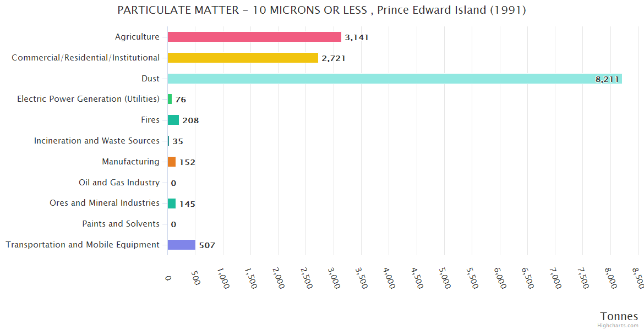Screen dimensions: 644x330
Task: Click the Agriculture axis label
Action: coord(137,37)
